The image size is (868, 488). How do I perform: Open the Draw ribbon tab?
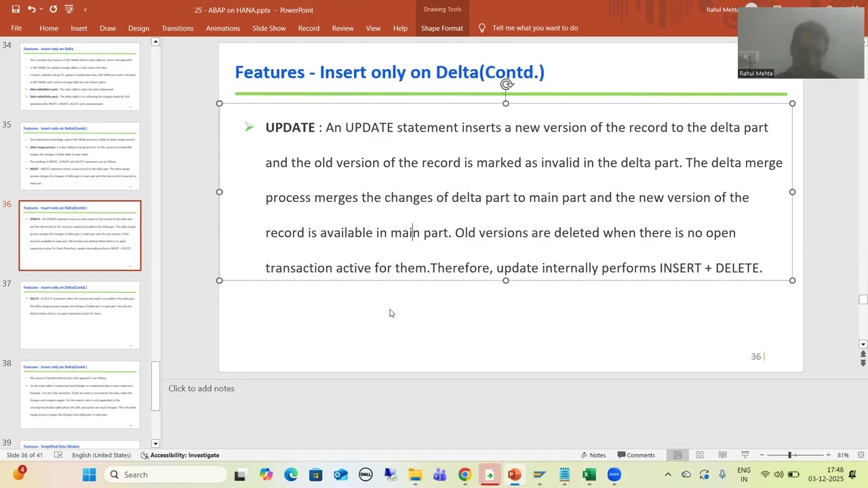pos(108,28)
